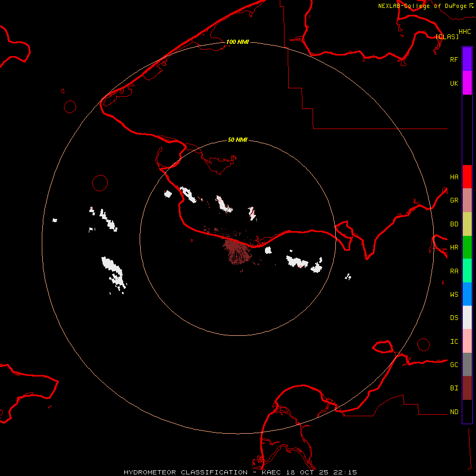Click the white DS color swatch
The height and width of the screenshot is (476, 476).
pos(467,317)
